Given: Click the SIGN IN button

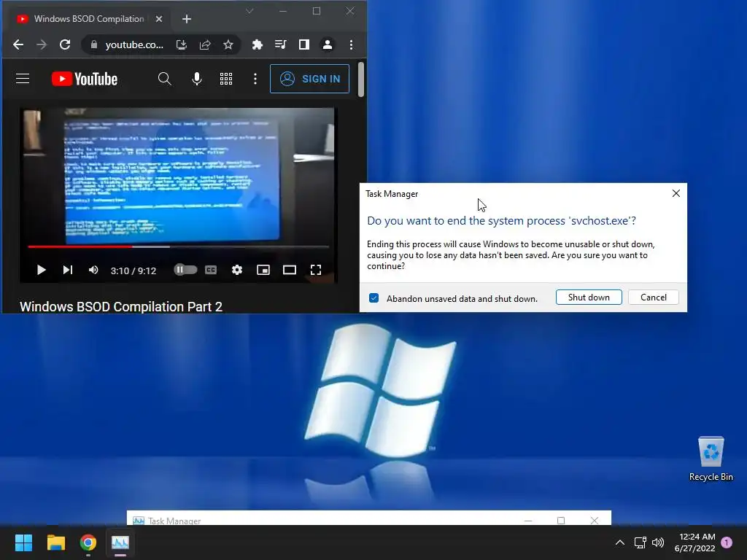Looking at the screenshot, I should tap(309, 79).
